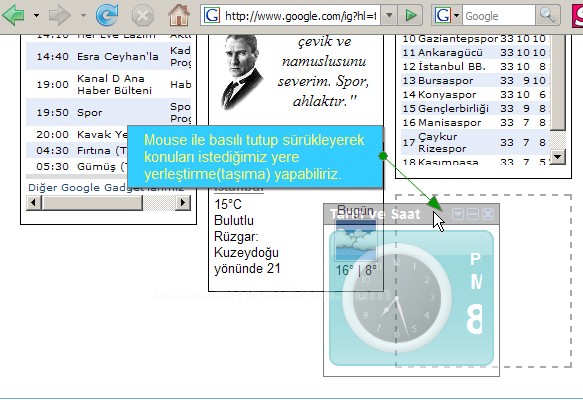The width and height of the screenshot is (583, 400).
Task: Click the green Back arrow button
Action: click(x=14, y=15)
